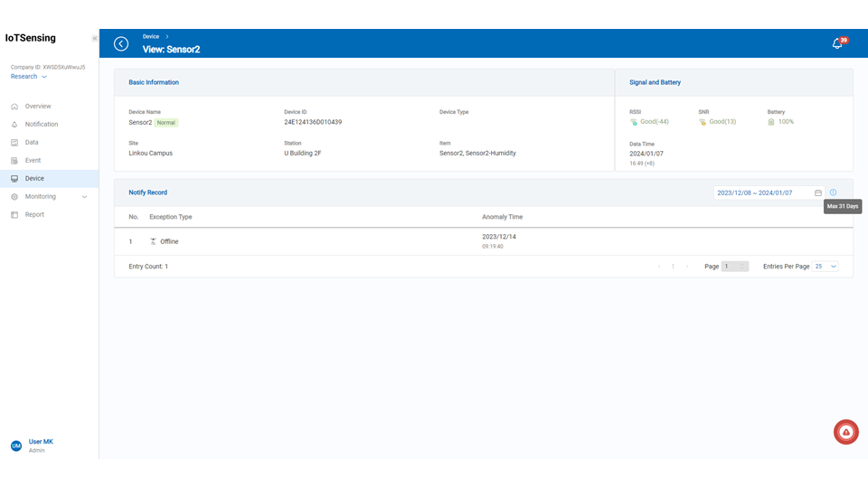Click the red floating alert button

[845, 432]
